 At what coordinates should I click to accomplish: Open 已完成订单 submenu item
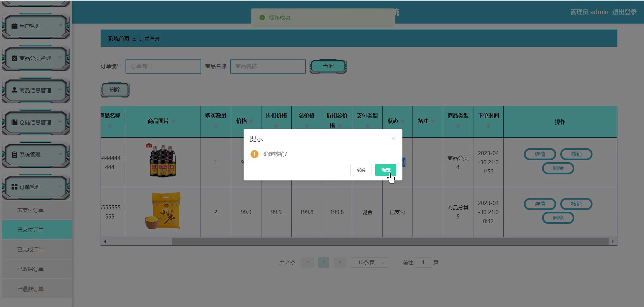(37, 249)
